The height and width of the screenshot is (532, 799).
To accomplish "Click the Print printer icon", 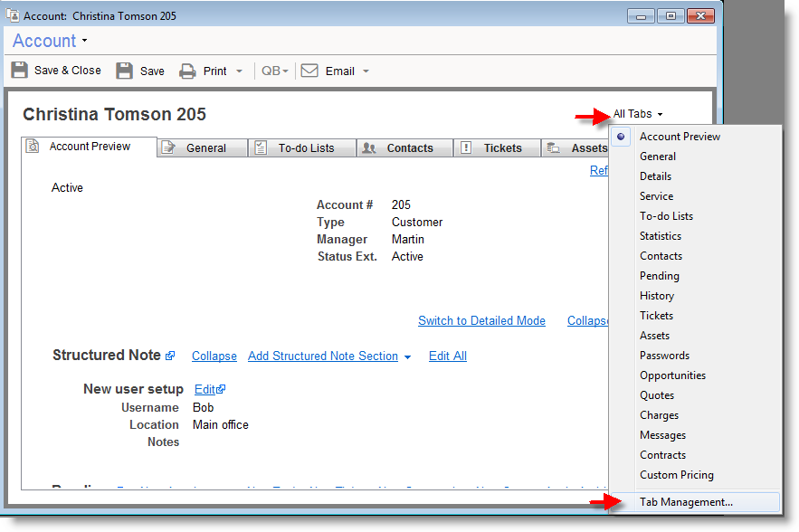I will coord(187,71).
